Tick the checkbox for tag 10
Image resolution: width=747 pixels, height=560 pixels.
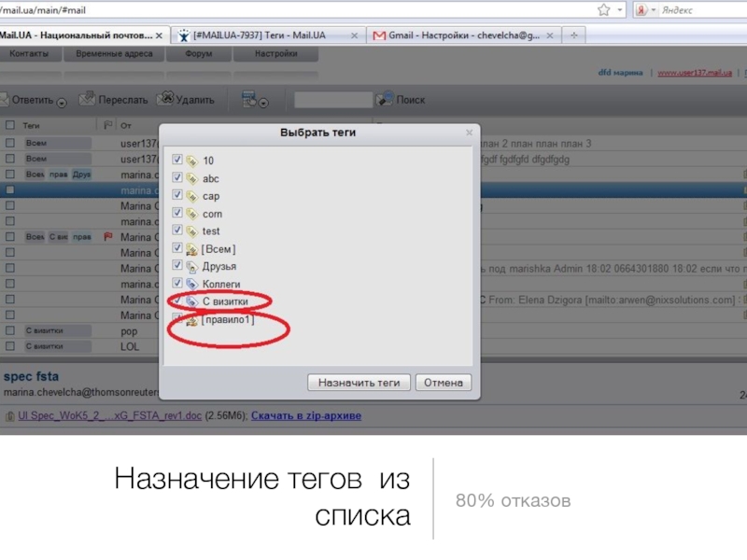pos(177,160)
